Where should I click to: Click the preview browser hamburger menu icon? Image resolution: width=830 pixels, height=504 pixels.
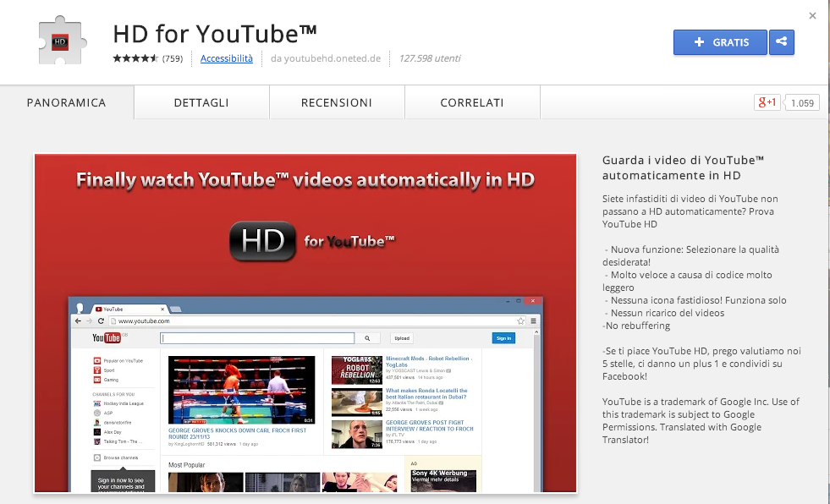534,321
